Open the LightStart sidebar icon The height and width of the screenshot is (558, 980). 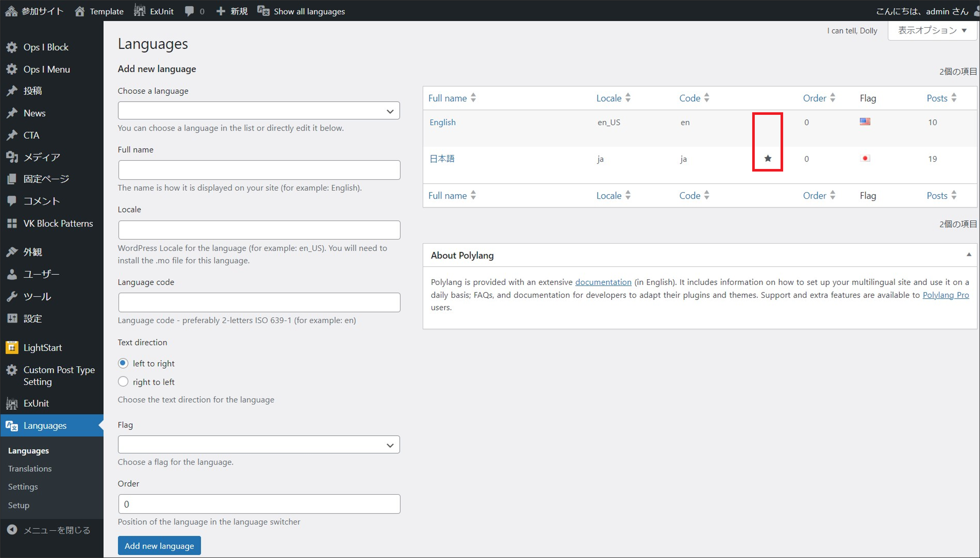click(12, 347)
